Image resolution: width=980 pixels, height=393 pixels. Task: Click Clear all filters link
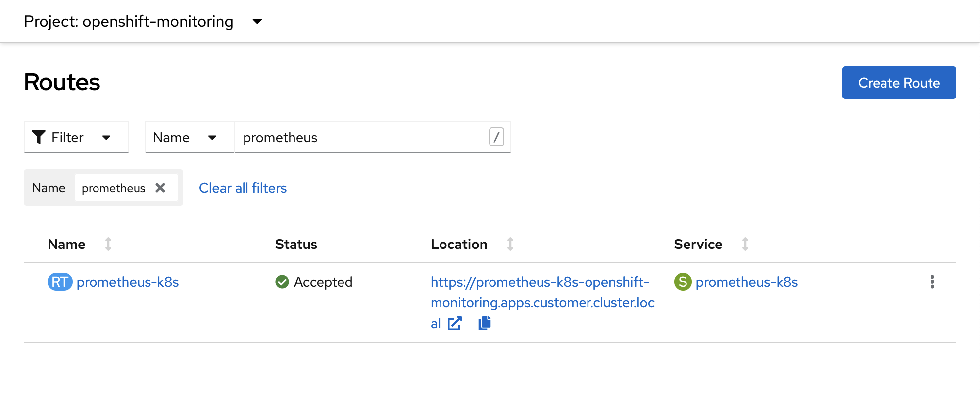point(243,188)
